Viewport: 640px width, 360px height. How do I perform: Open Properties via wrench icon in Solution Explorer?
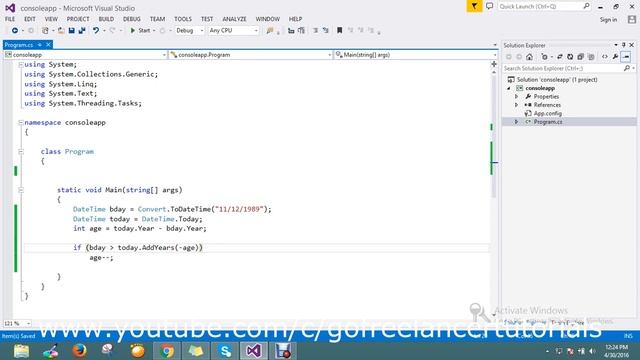point(615,57)
